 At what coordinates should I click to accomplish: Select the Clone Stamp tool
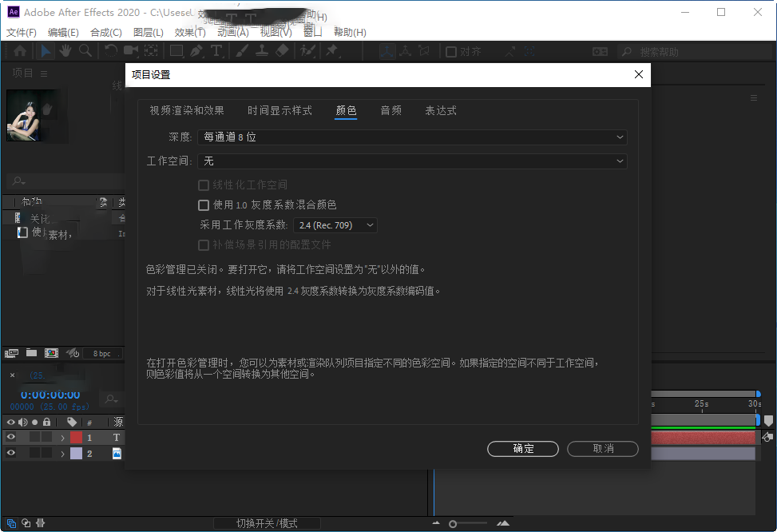pos(262,50)
